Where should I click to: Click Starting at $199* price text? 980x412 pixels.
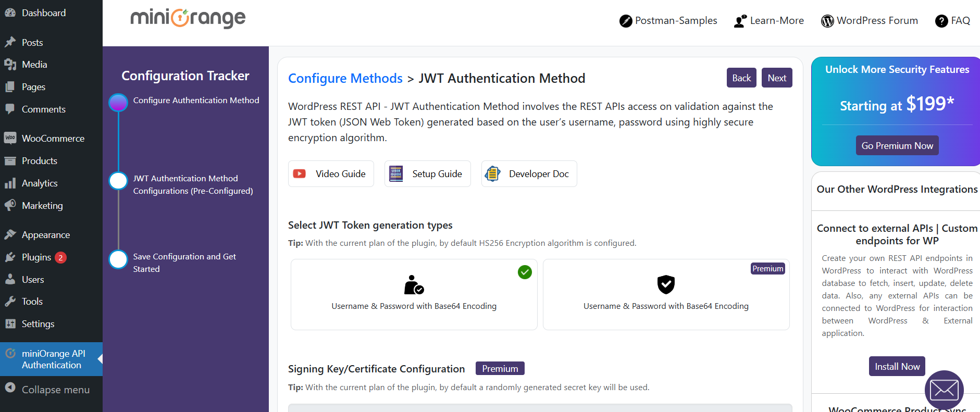[x=897, y=104]
